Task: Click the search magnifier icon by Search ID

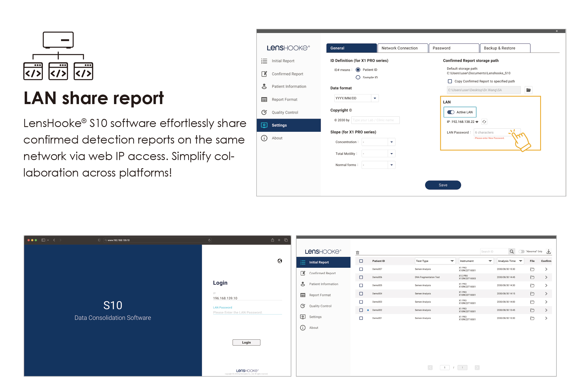Action: [x=512, y=252]
